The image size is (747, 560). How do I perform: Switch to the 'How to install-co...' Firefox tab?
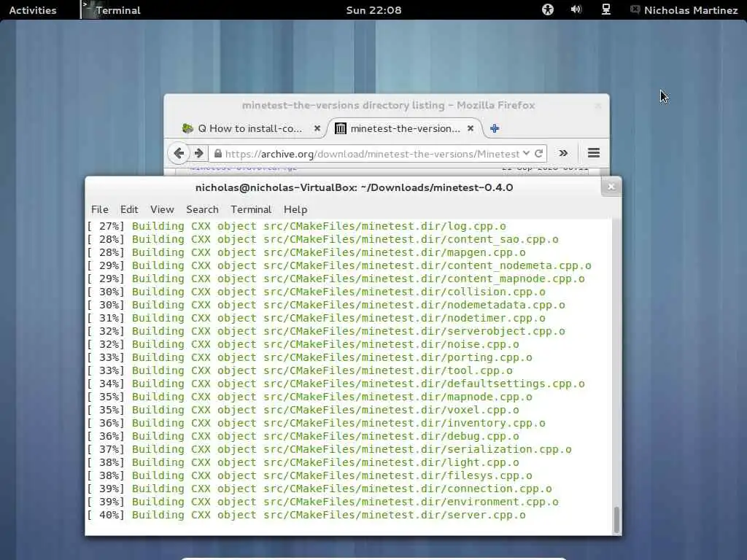point(250,128)
